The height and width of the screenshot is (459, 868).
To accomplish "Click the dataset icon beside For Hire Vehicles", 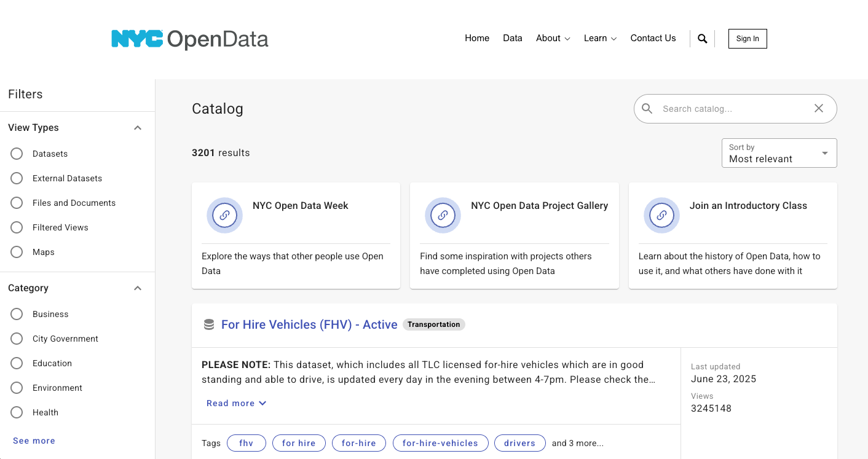I will [209, 324].
